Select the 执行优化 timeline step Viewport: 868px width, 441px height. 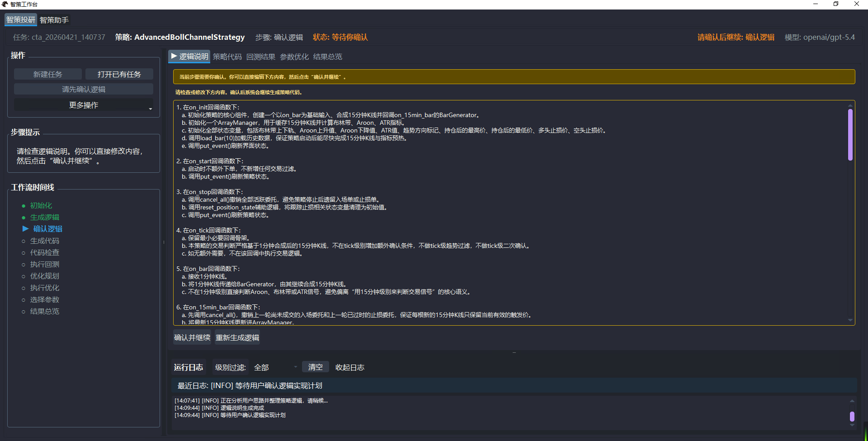pyautogui.click(x=45, y=288)
